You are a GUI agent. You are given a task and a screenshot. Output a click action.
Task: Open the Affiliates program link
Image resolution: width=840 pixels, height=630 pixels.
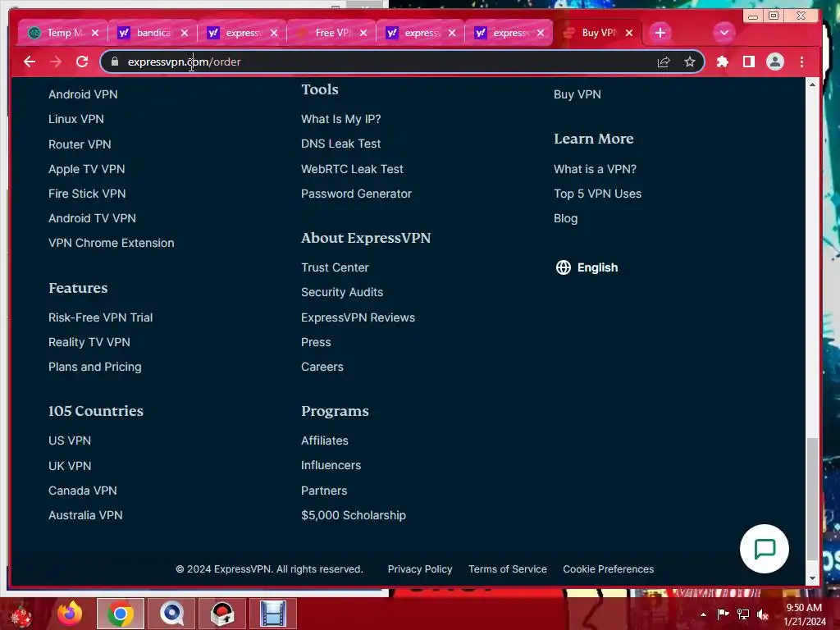[325, 441]
